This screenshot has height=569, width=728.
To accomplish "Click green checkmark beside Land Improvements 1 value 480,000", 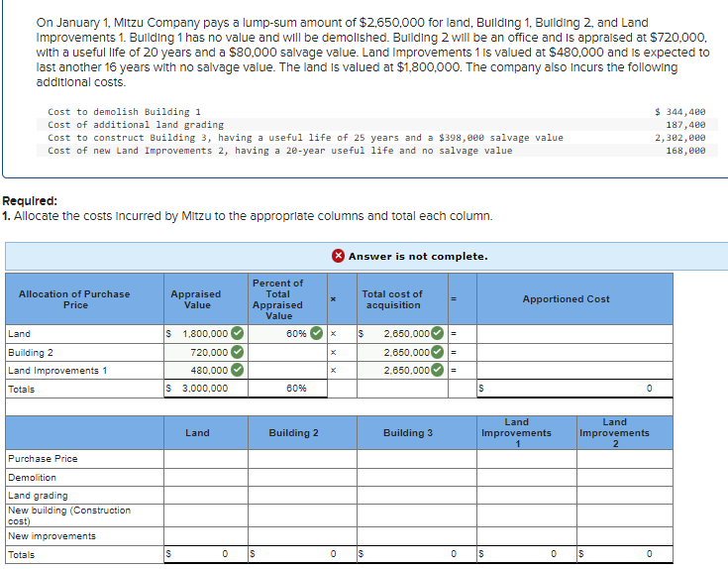I will click(238, 370).
